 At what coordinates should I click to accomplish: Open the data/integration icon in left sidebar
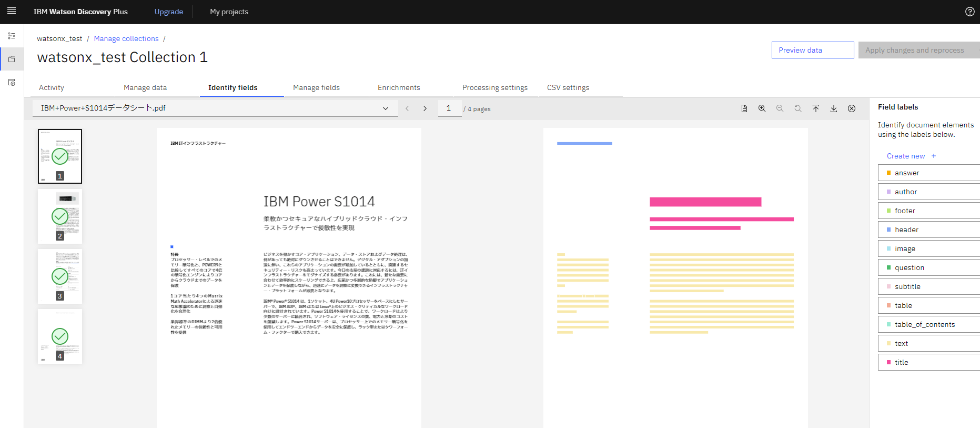click(x=12, y=83)
